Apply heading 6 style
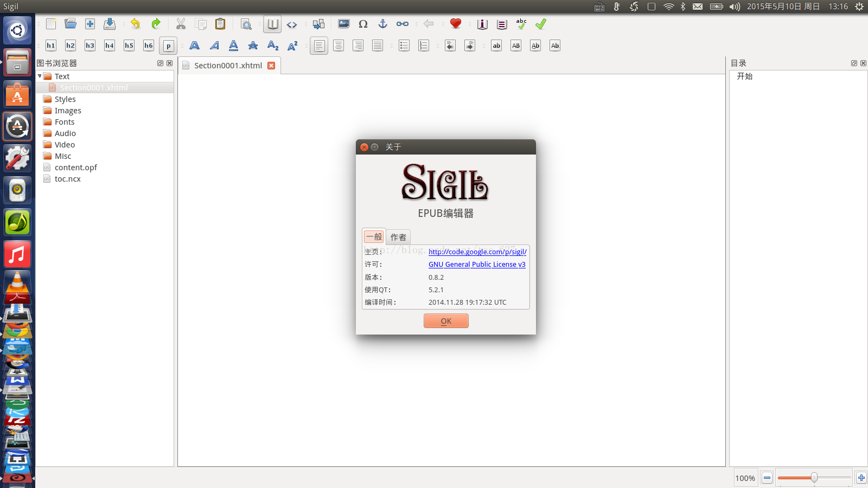Screen dimensions: 868x488 coord(149,46)
